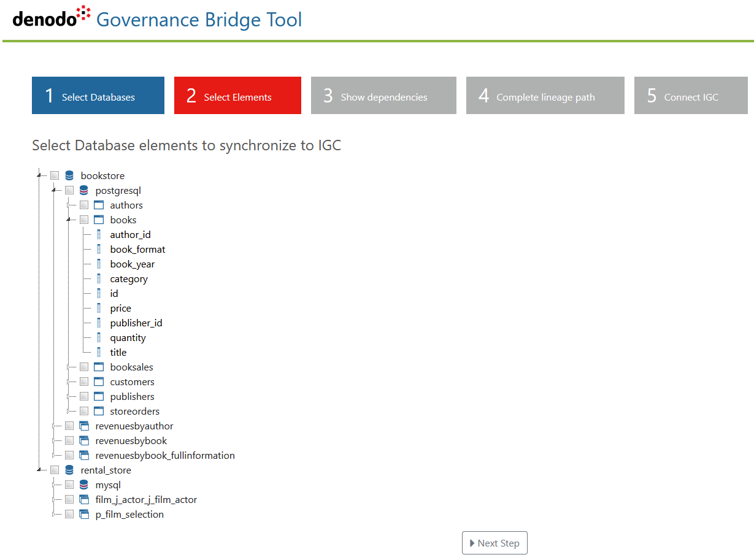Click the booksales view icon
Viewport: 754px width, 560px height.
tap(99, 367)
